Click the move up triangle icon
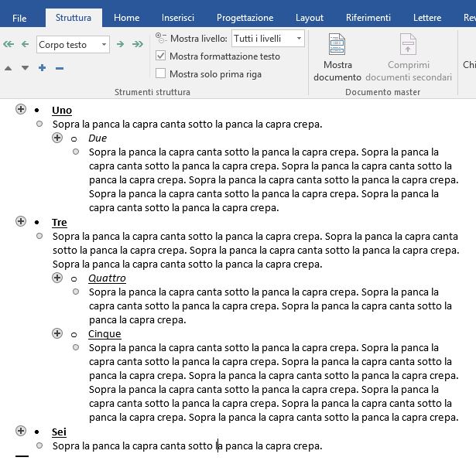This screenshot has width=476, height=471. [9, 68]
